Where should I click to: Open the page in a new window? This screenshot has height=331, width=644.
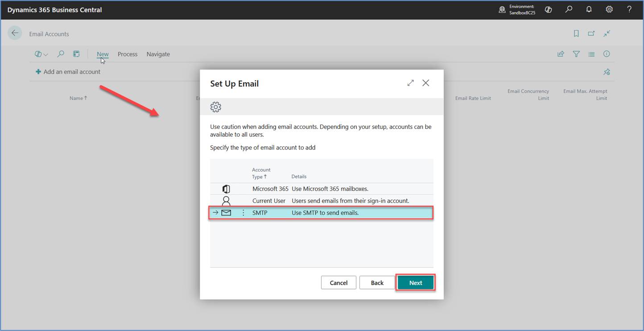[x=591, y=33]
